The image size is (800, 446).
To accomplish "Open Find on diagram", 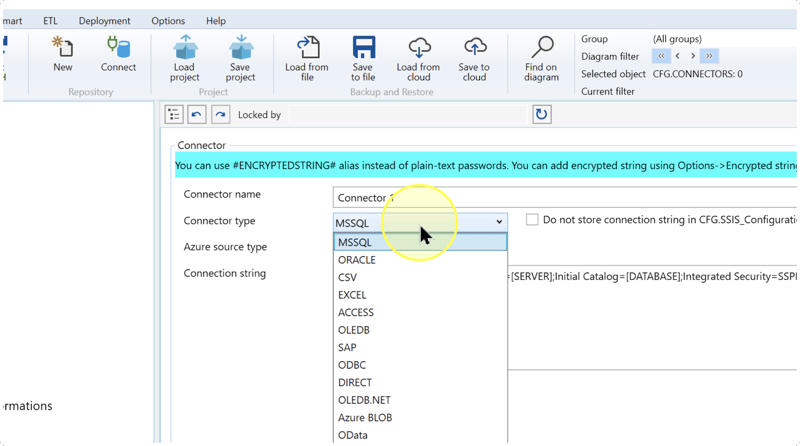I will click(541, 58).
